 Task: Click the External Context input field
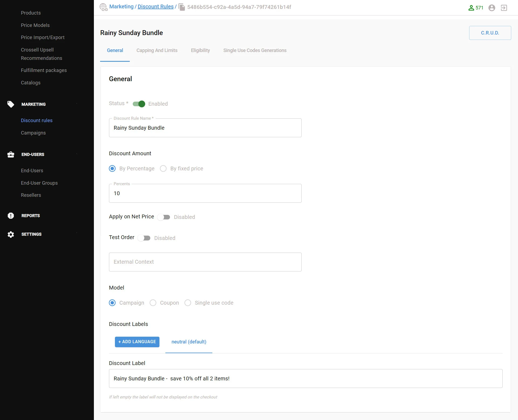pyautogui.click(x=205, y=262)
